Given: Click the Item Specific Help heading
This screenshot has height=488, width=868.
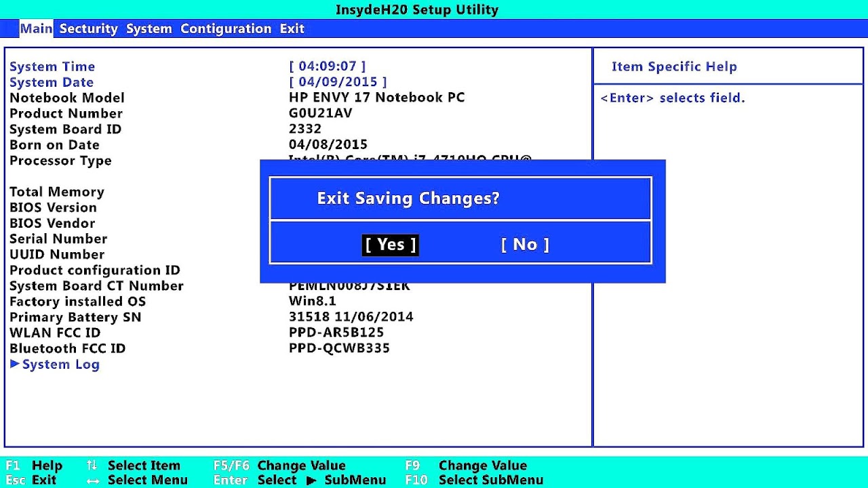Looking at the screenshot, I should pyautogui.click(x=674, y=66).
